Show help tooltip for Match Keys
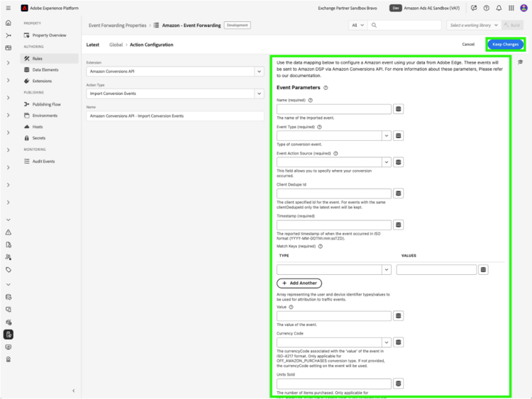This screenshot has height=399, width=532. click(x=321, y=246)
